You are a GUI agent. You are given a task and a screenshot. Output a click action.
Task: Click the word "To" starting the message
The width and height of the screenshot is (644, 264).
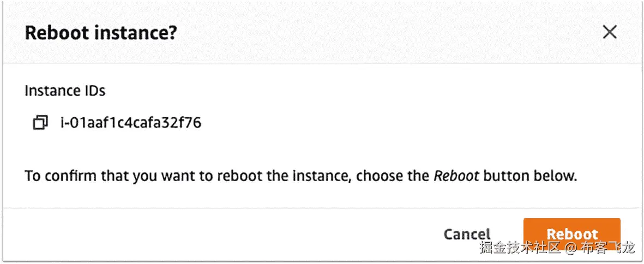click(32, 176)
